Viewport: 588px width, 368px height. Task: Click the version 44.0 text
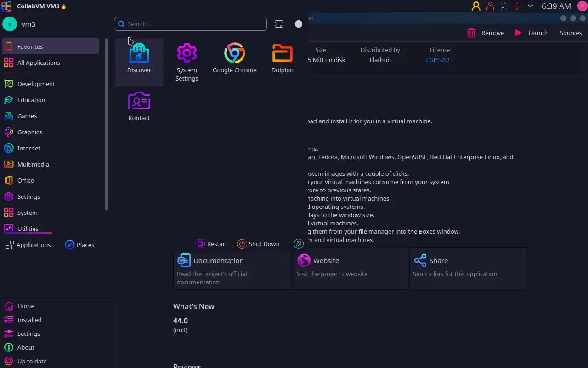181,321
